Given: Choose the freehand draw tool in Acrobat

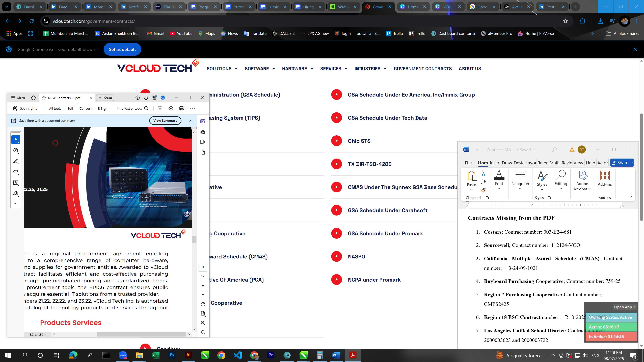Looking at the screenshot, I should (x=16, y=172).
